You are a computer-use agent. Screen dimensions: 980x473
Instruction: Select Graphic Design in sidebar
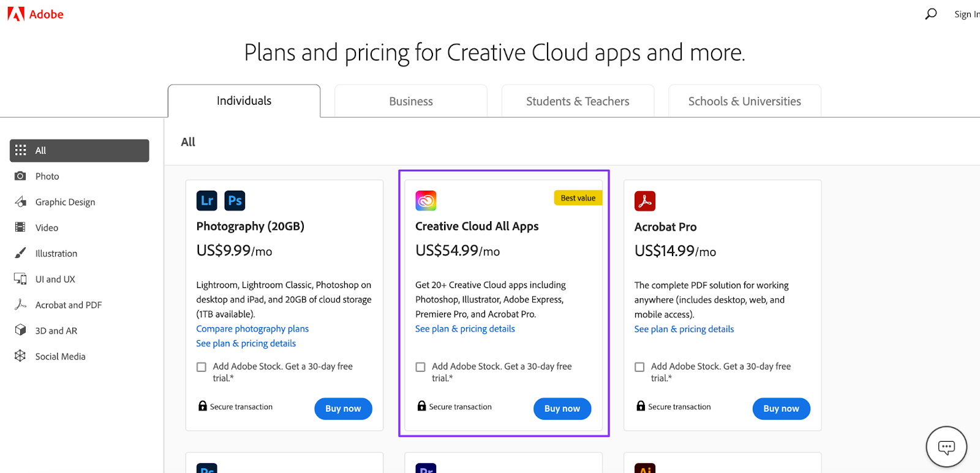pos(65,202)
